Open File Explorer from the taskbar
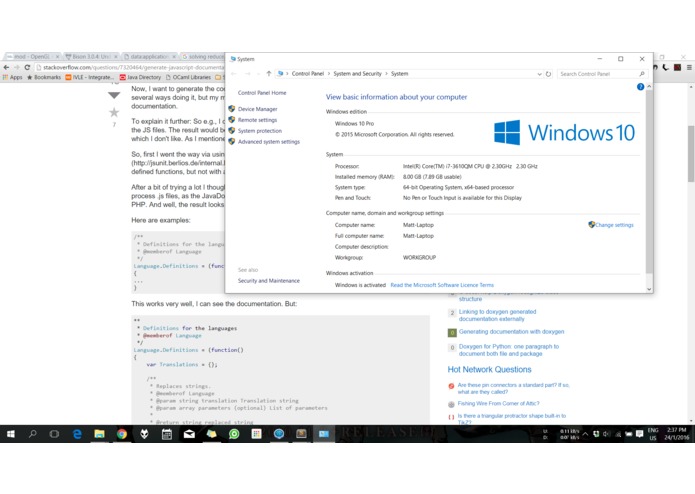 click(99, 434)
